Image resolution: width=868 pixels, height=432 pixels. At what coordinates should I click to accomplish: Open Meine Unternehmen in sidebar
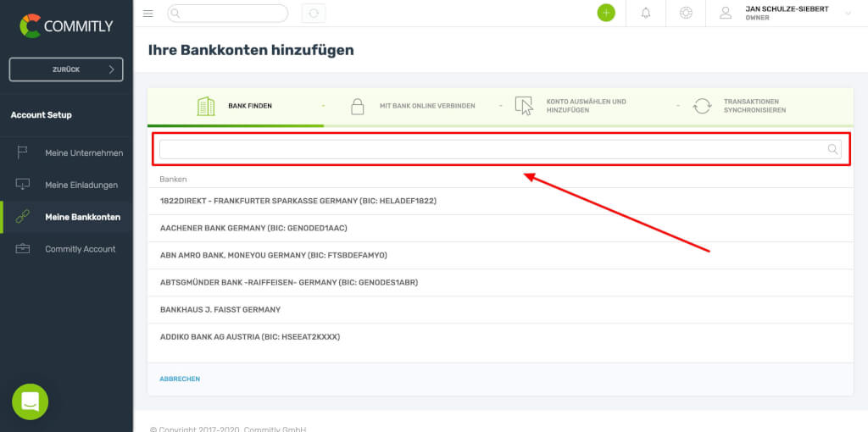pyautogui.click(x=66, y=152)
